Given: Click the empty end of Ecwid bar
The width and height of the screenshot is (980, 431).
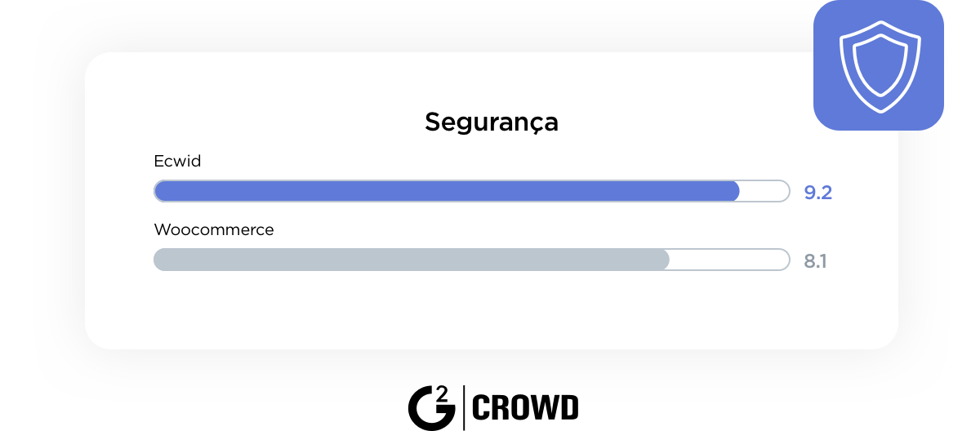Looking at the screenshot, I should [x=764, y=191].
